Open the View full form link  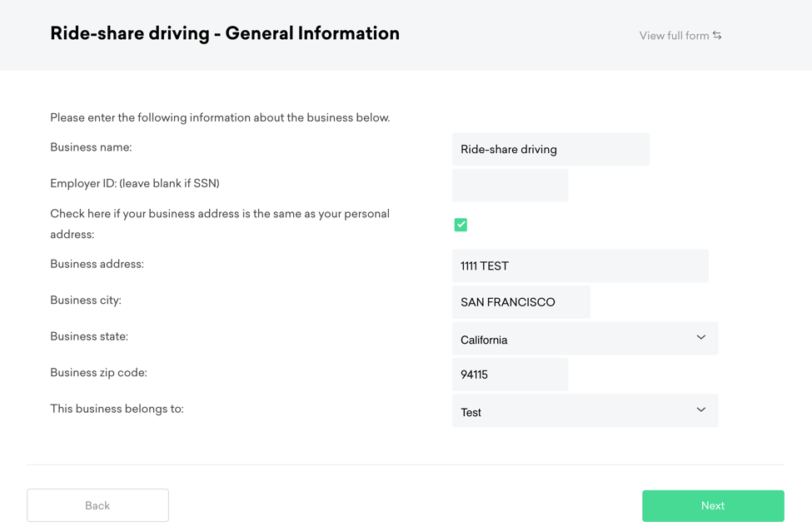674,36
